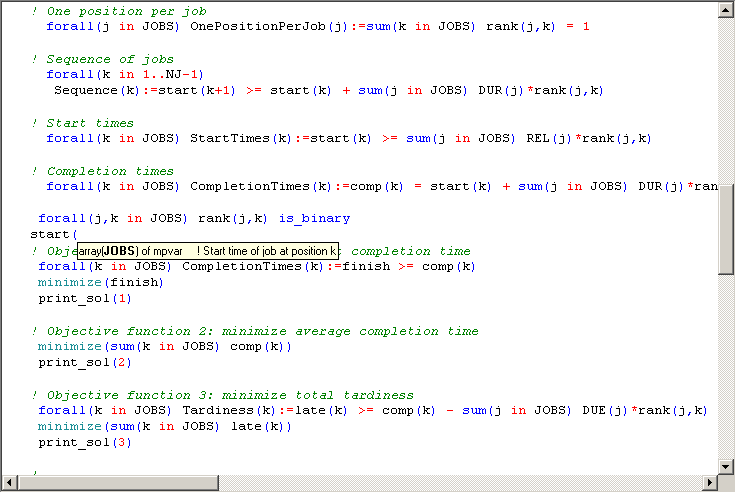Click the minimize(finish) statement

coord(100,282)
